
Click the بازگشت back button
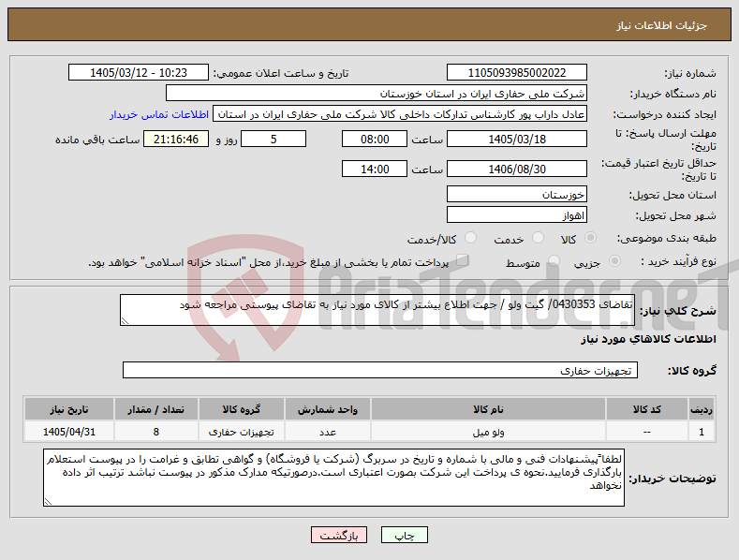click(x=339, y=535)
